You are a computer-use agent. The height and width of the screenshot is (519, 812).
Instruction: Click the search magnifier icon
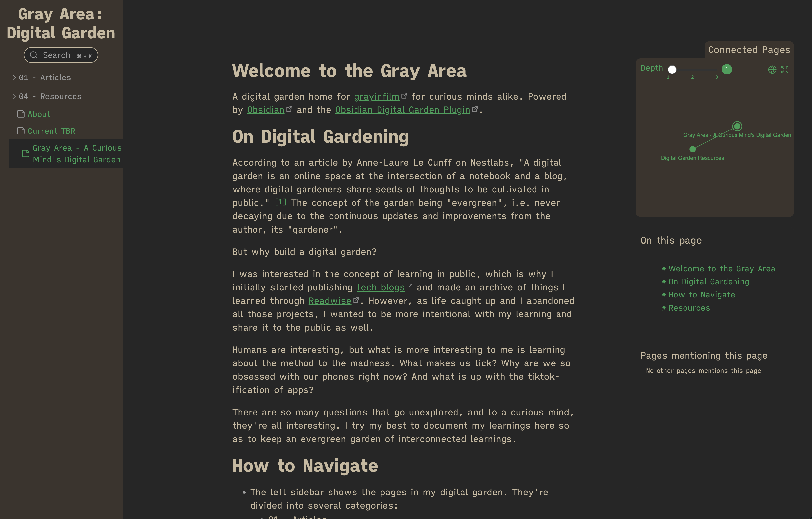point(34,55)
